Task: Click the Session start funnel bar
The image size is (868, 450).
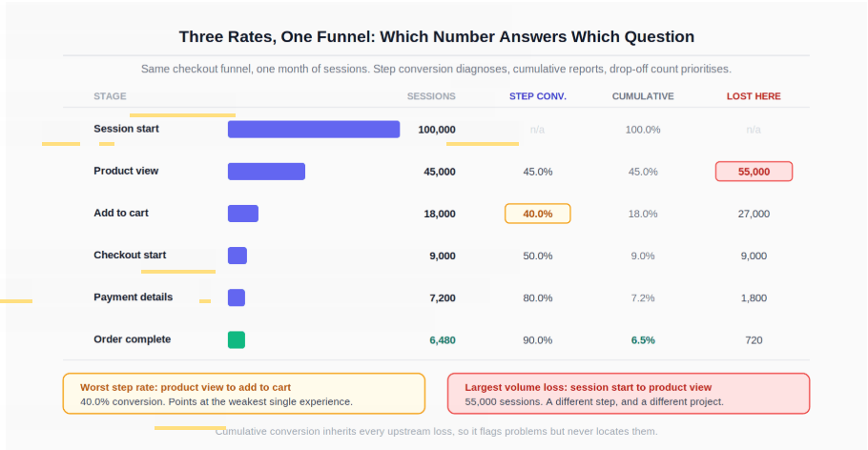Action: (314, 129)
